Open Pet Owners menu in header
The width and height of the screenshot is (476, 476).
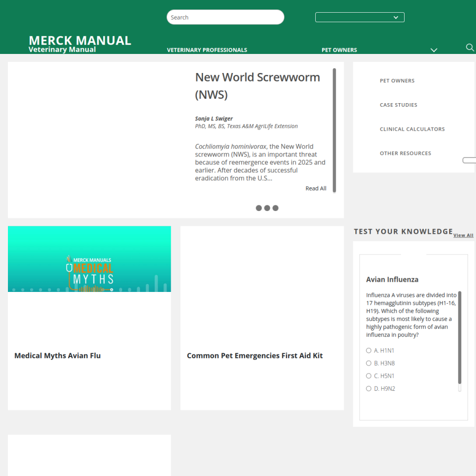pyautogui.click(x=339, y=50)
